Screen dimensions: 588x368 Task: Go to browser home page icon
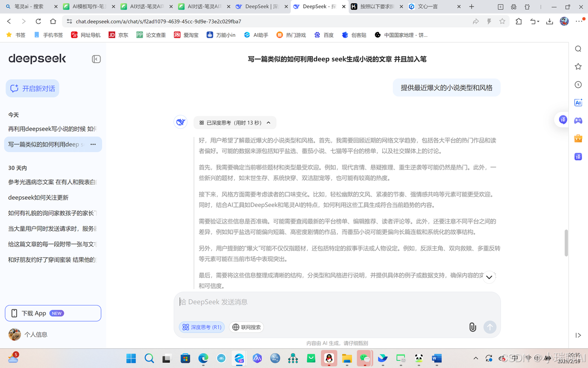click(53, 22)
